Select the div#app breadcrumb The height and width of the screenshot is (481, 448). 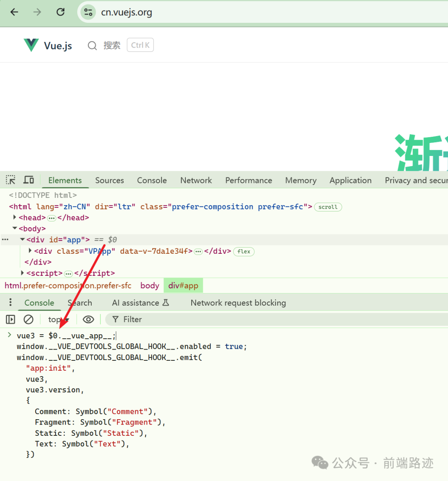(183, 286)
